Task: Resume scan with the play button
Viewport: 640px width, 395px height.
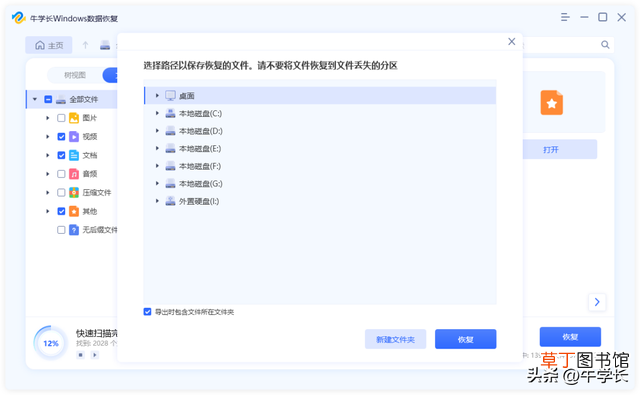Action: (x=95, y=355)
